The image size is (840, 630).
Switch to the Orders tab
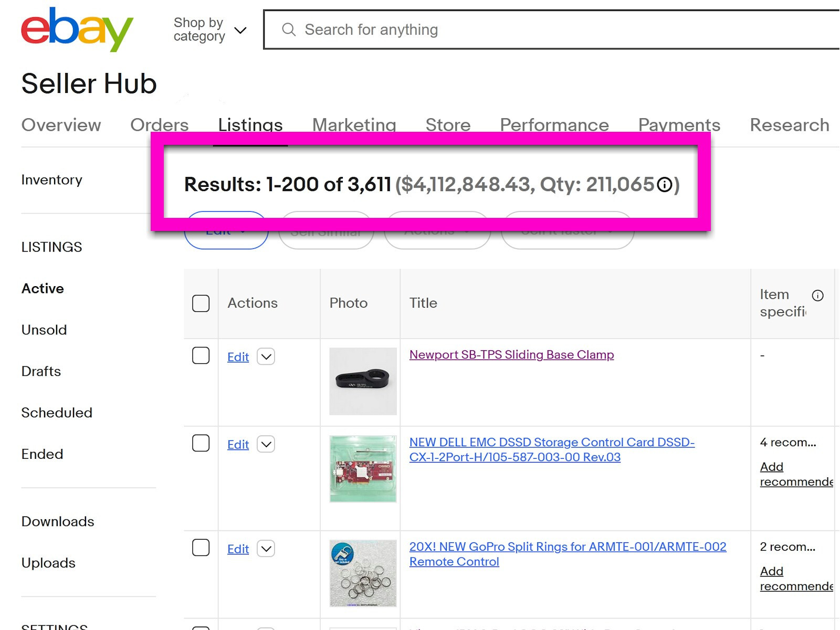click(159, 125)
